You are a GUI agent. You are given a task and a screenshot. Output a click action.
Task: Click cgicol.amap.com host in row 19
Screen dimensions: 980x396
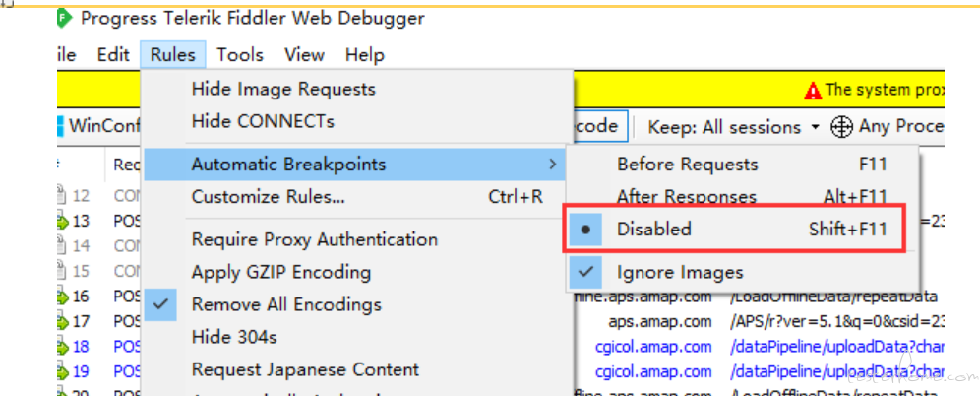653,371
